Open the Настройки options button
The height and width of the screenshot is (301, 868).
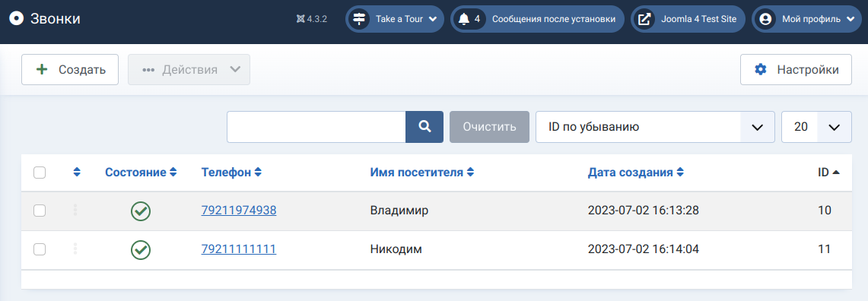(796, 70)
